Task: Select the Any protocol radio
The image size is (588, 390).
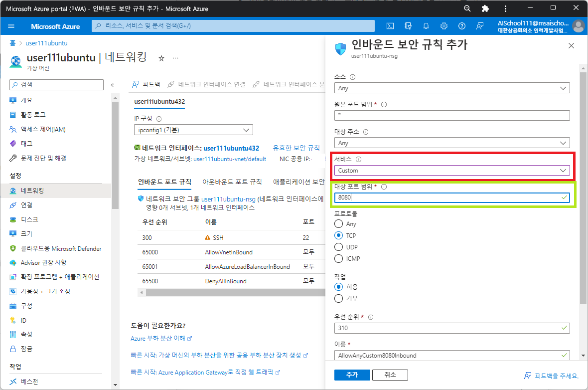Action: click(x=339, y=224)
